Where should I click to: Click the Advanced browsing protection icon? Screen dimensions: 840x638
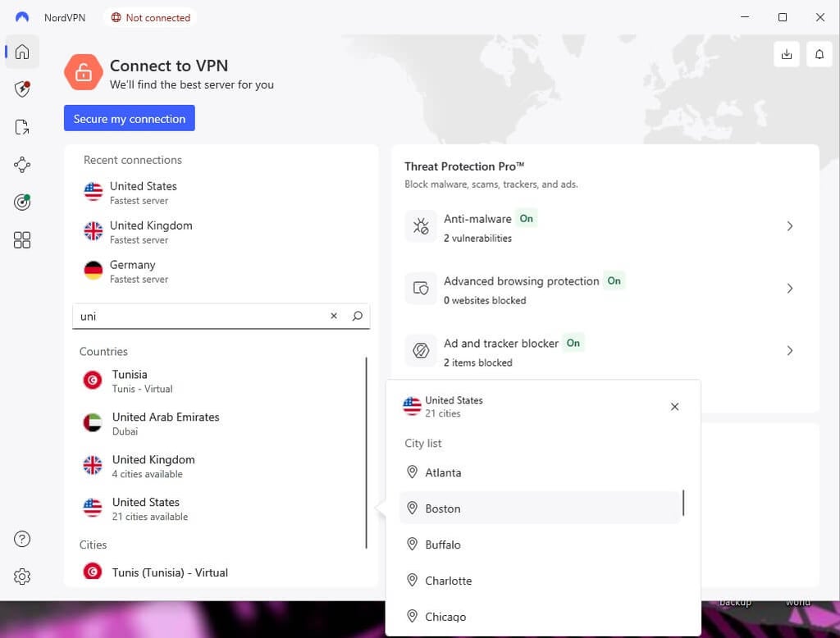(x=421, y=289)
